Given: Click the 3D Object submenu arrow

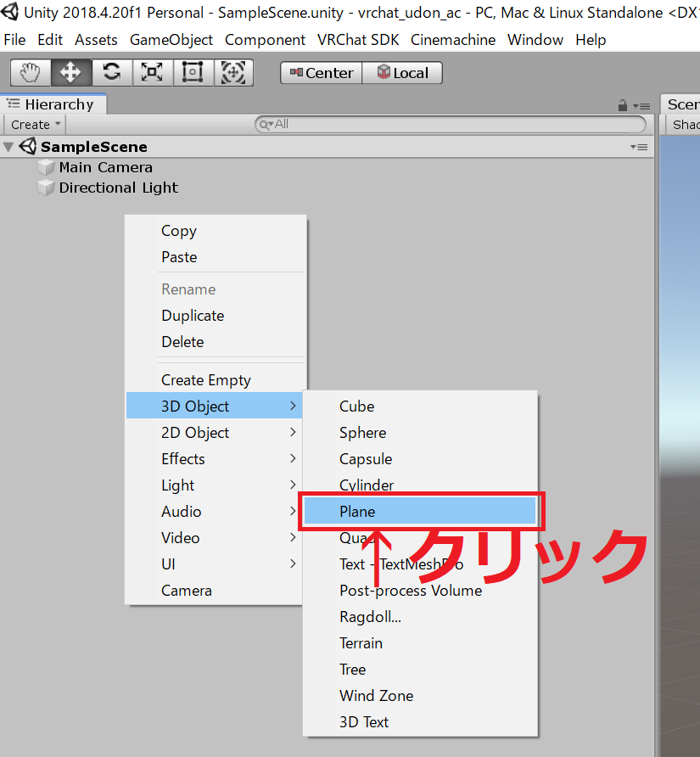Looking at the screenshot, I should point(293,406).
